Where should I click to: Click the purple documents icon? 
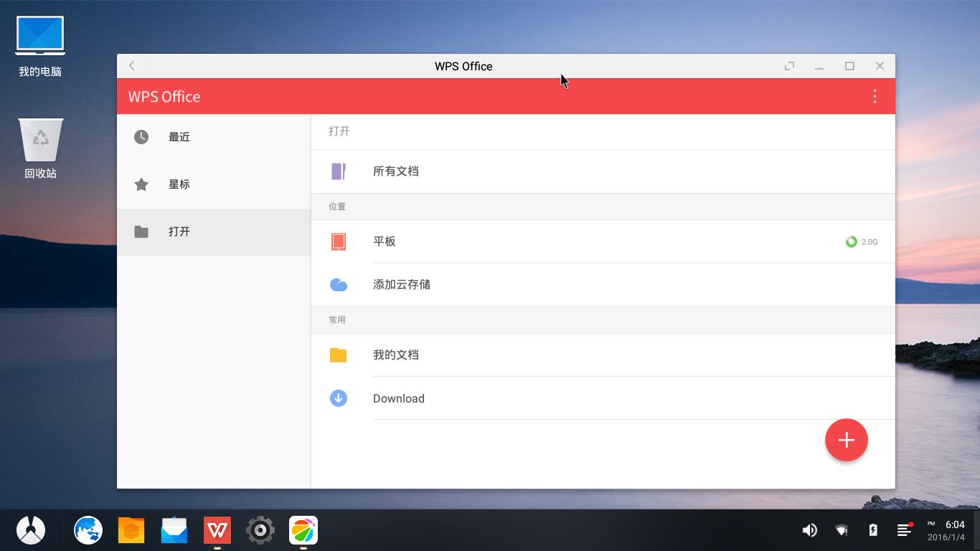coord(339,171)
